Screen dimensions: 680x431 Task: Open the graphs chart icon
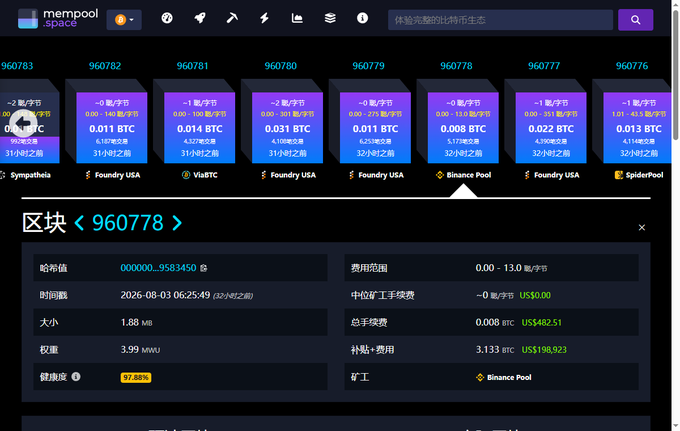pos(297,18)
